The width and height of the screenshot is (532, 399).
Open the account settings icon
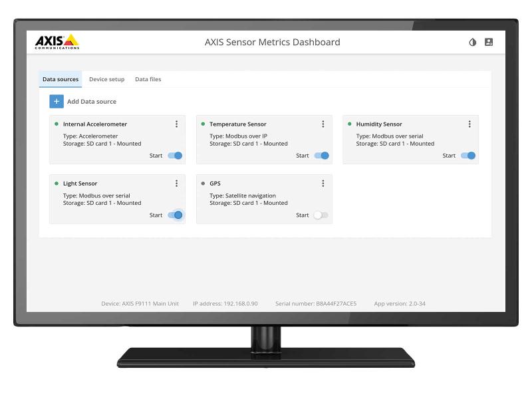coord(489,42)
